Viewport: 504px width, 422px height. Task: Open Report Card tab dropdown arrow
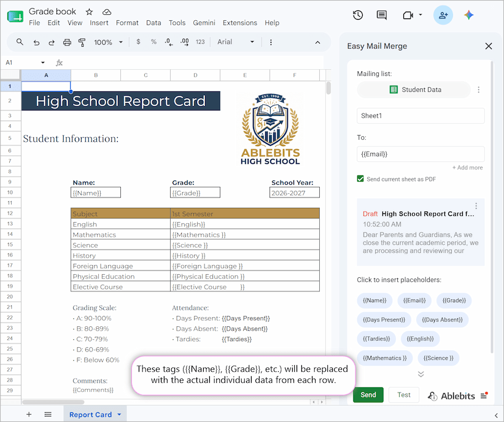tap(119, 415)
